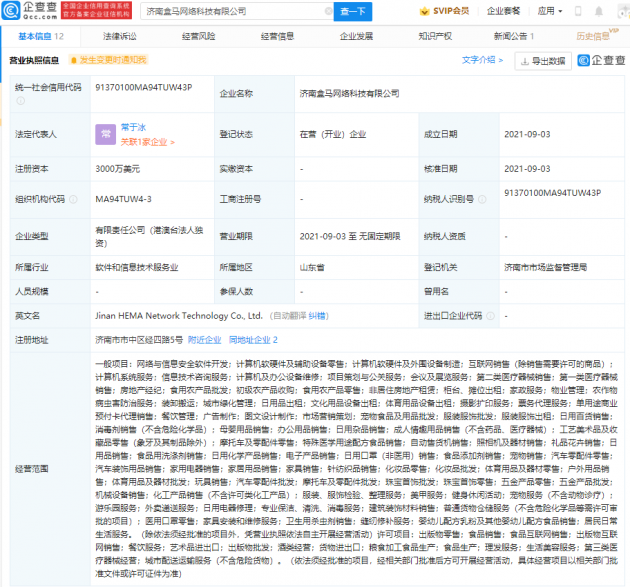
Task: Click 发生变更时通知我 notification button
Action: 108,60
